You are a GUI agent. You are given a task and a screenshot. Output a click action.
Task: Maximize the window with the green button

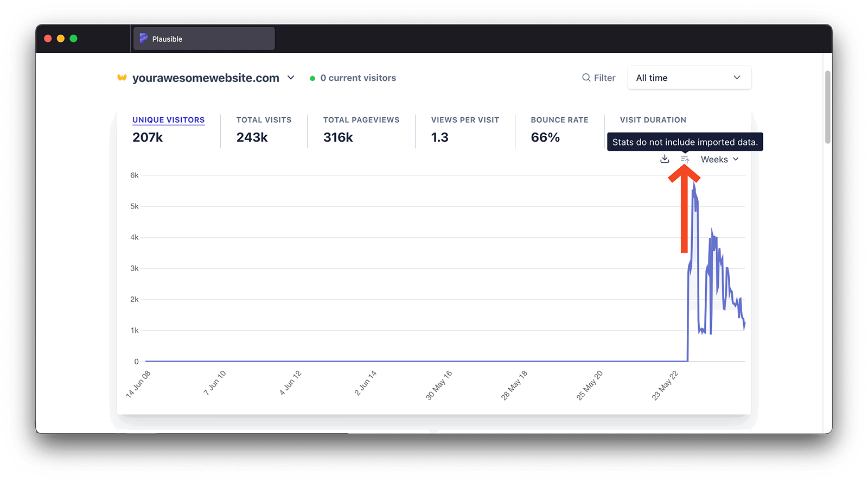[x=74, y=39]
